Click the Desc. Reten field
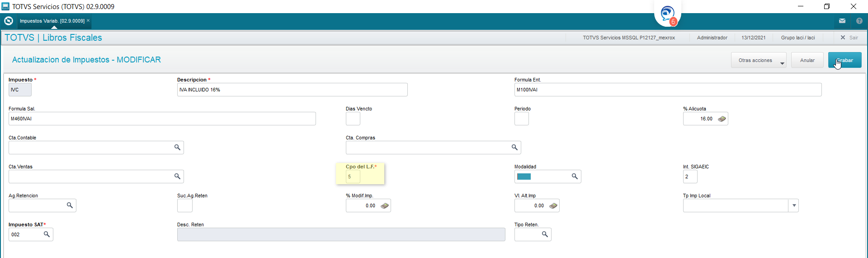 click(341, 234)
